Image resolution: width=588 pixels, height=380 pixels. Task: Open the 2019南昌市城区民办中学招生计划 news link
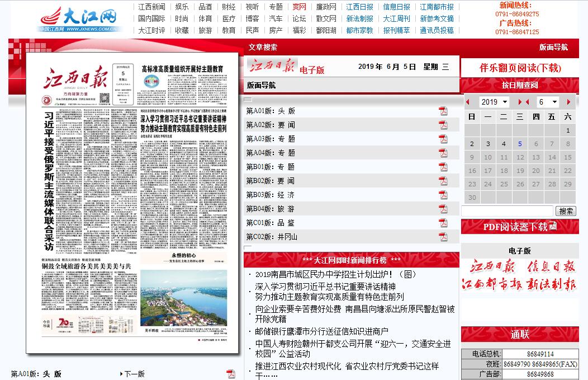coord(335,274)
